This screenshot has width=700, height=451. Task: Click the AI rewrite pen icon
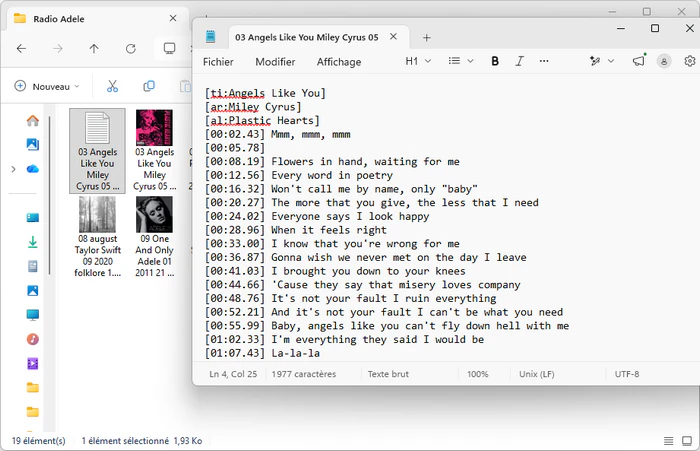coord(595,61)
